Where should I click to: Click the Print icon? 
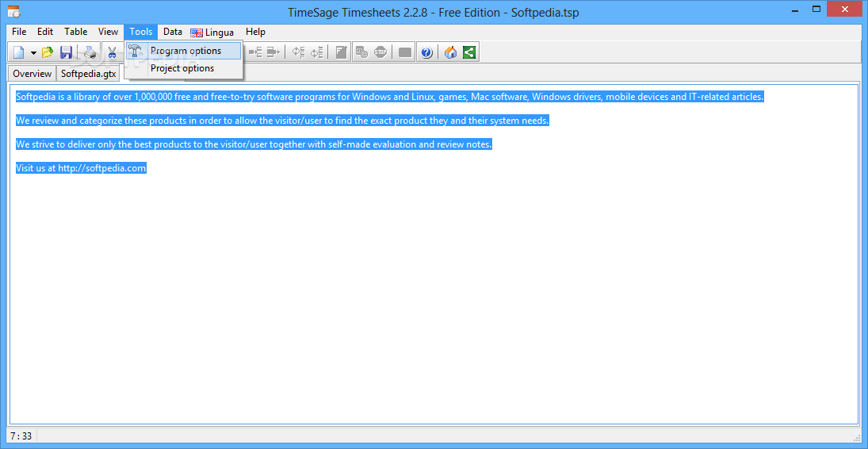91,52
